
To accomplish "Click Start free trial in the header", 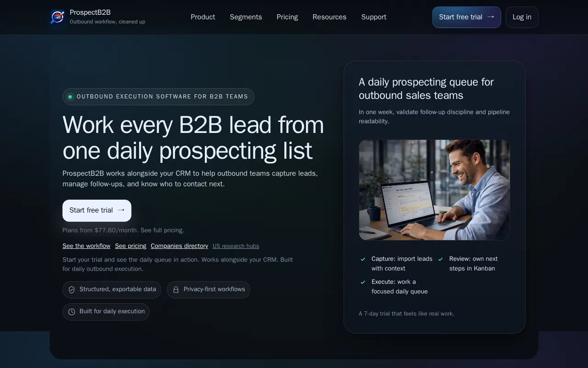I will coord(467,17).
